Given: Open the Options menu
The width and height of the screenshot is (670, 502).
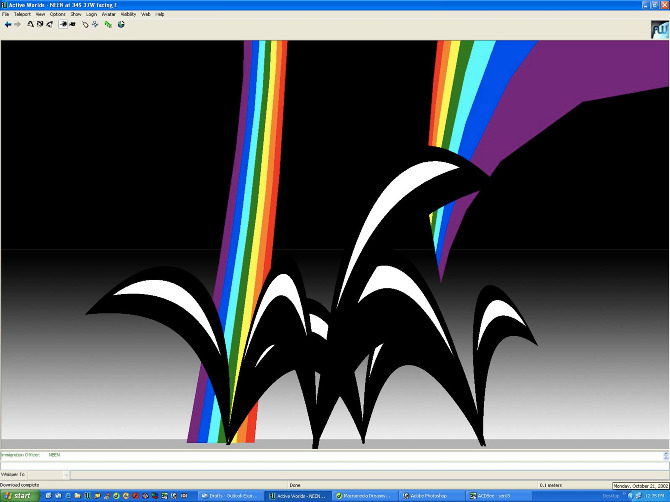Looking at the screenshot, I should (x=58, y=15).
